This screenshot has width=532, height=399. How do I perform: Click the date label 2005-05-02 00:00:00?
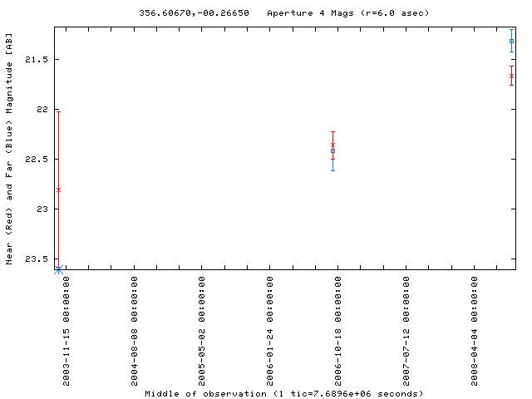click(x=202, y=331)
